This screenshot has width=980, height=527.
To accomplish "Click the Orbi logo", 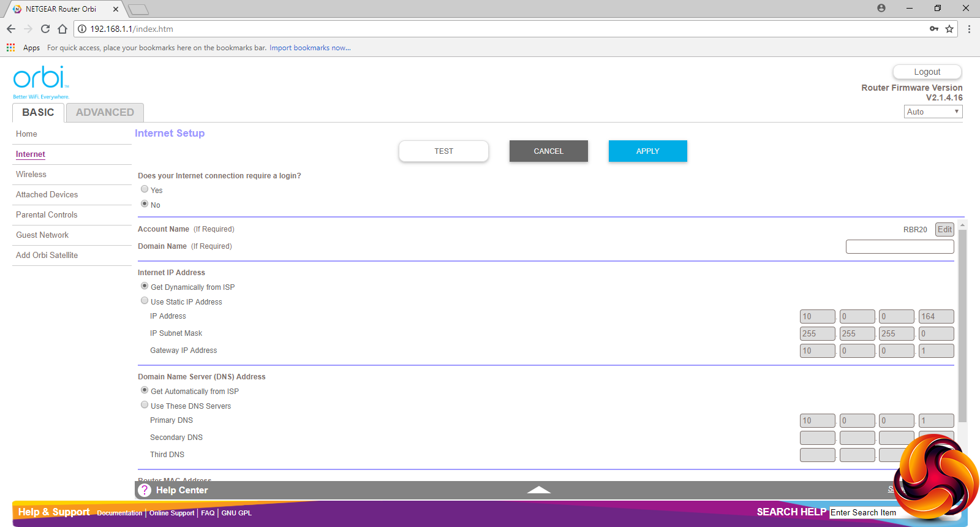I will (41, 82).
